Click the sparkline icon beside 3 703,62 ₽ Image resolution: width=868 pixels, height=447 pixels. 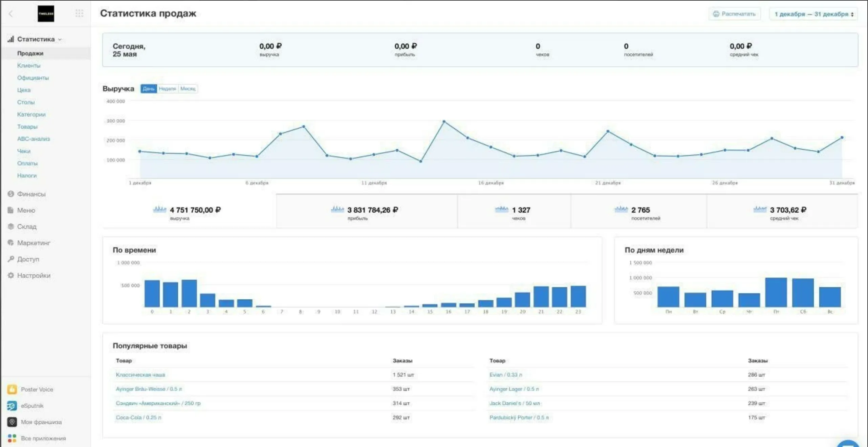760,209
